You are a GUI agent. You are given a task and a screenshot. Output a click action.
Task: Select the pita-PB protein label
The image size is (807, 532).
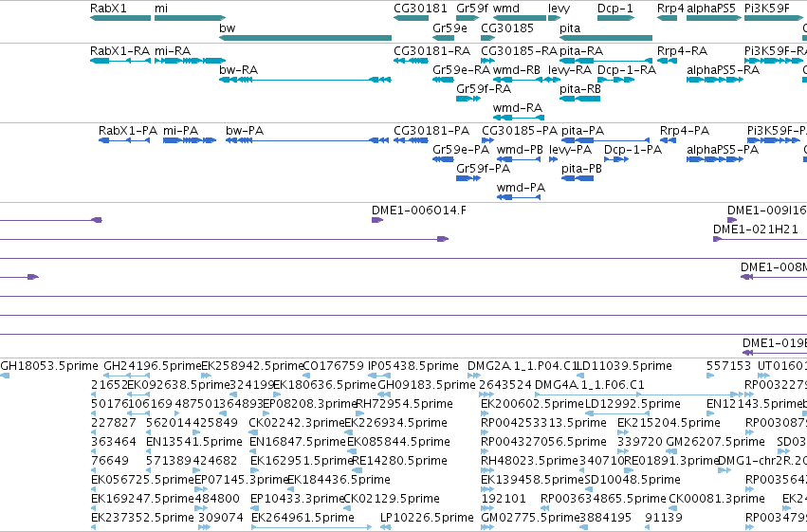[x=581, y=168]
